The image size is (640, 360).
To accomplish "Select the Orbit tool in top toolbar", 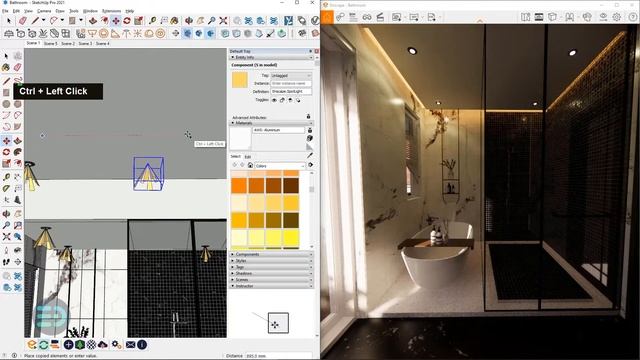I will pyautogui.click(x=189, y=20).
